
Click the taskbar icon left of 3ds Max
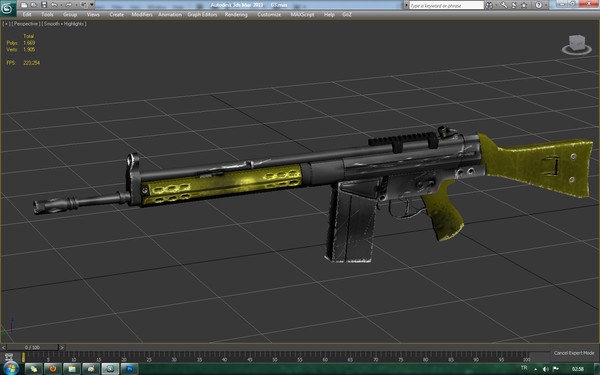tap(91, 369)
